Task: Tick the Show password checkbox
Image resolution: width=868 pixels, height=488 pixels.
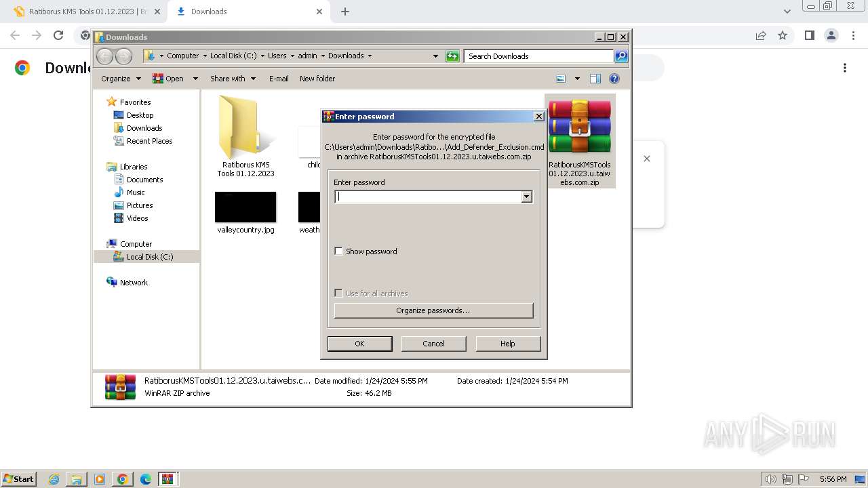Action: (338, 251)
